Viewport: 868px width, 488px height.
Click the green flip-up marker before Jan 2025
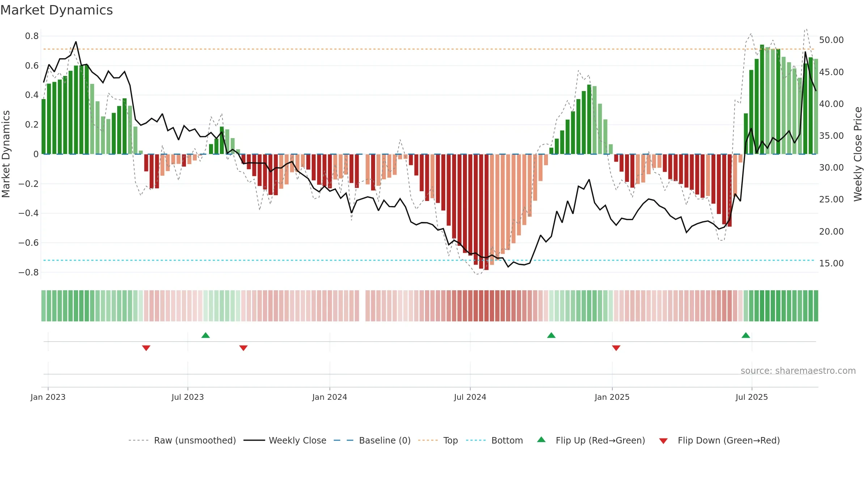(x=551, y=335)
